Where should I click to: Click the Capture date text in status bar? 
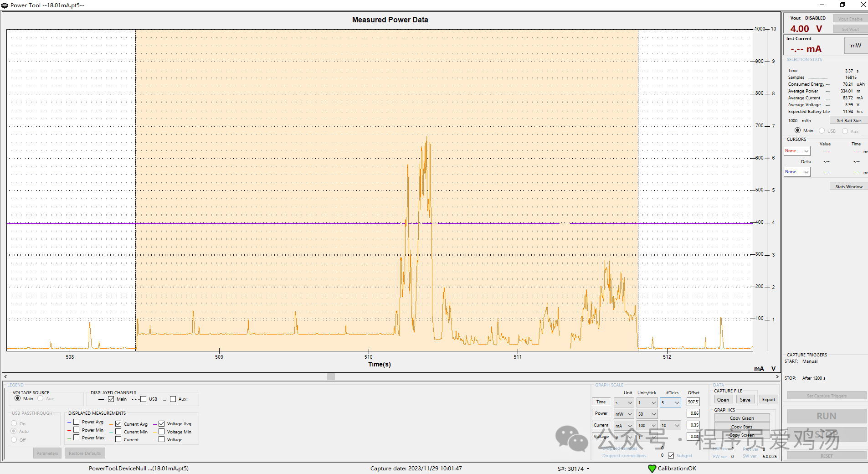pyautogui.click(x=416, y=469)
